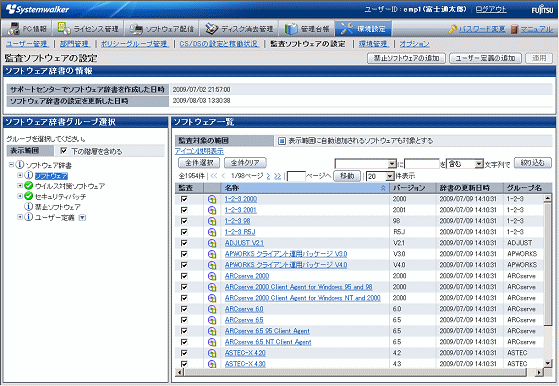Click the vertical scrollbar of software list
Image resolution: width=559 pixels, height=386 pixels.
tap(548, 281)
